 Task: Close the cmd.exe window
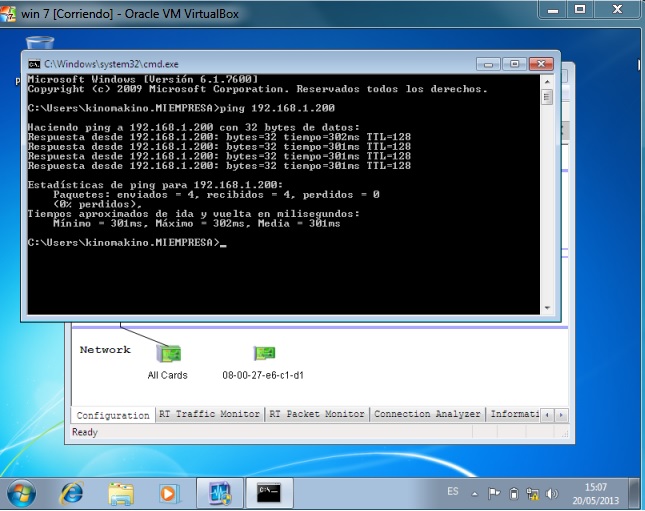click(x=541, y=64)
